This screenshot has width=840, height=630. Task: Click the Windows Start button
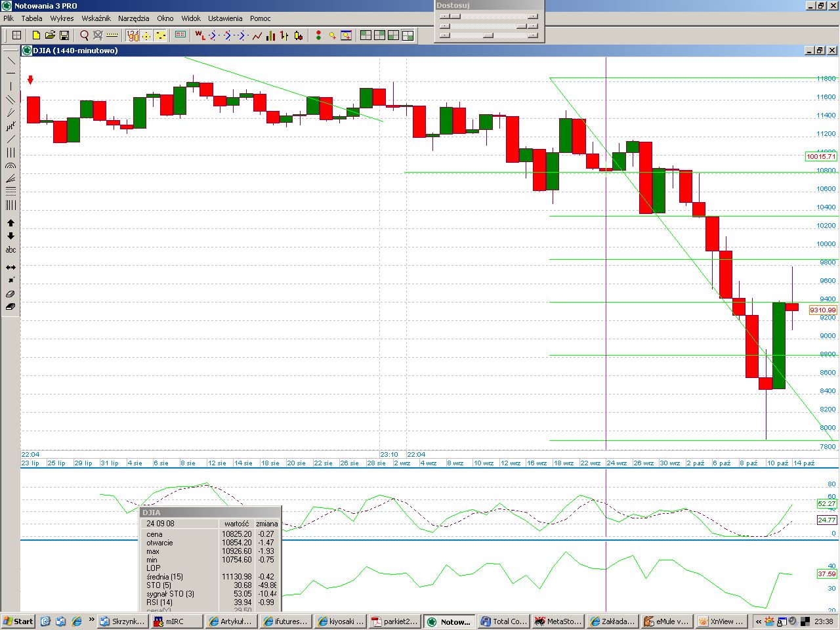[x=18, y=621]
